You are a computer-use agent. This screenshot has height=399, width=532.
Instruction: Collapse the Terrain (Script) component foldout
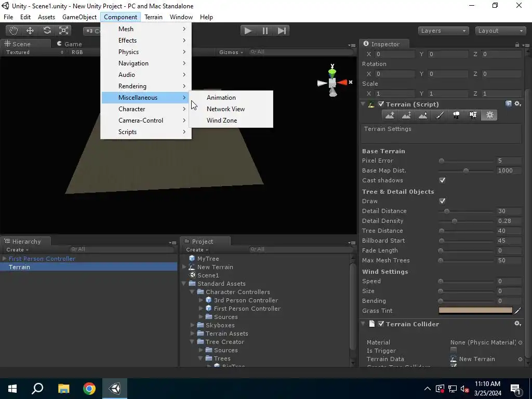click(363, 104)
